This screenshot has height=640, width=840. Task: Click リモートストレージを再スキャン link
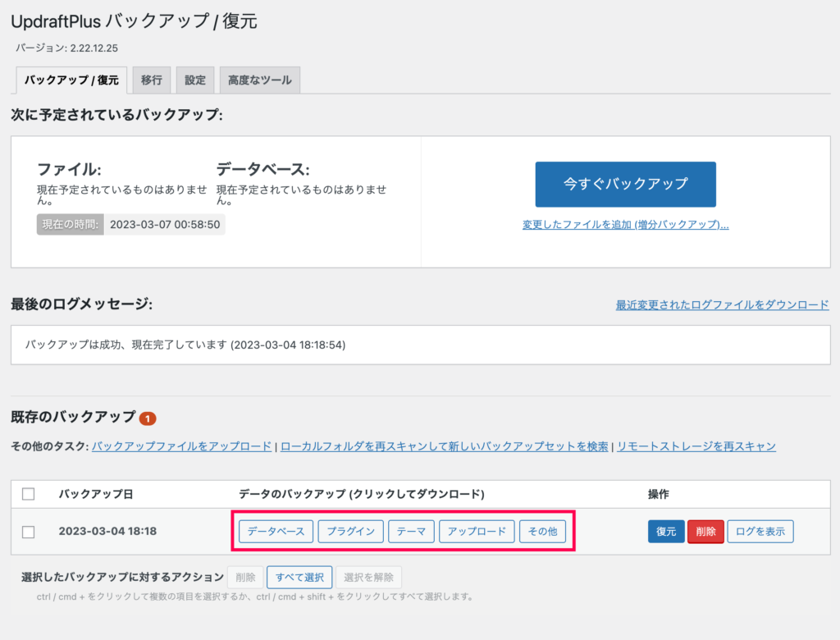coord(696,446)
